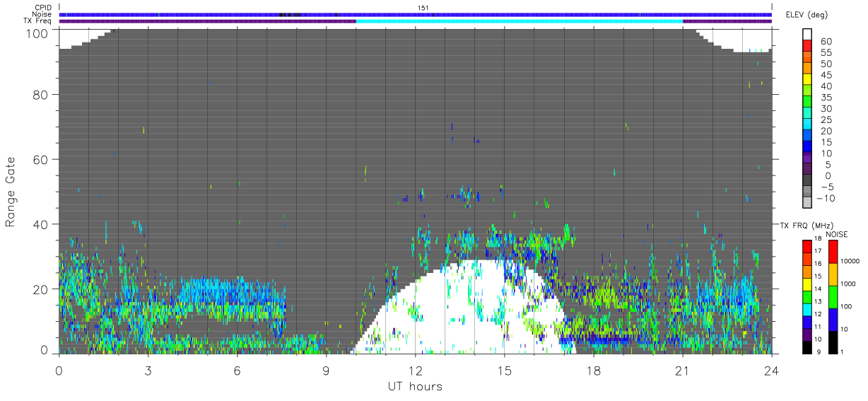Click the cyan 12–13 segment of TX FRQ colorbar
Image resolution: width=868 pixels, height=401 pixels.
click(x=807, y=310)
